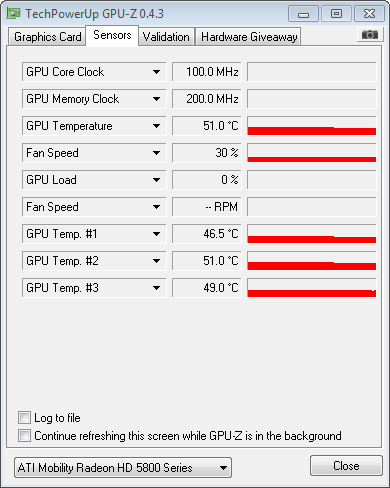Minimize the GPU-Z window
The width and height of the screenshot is (390, 488).
[x=303, y=14]
